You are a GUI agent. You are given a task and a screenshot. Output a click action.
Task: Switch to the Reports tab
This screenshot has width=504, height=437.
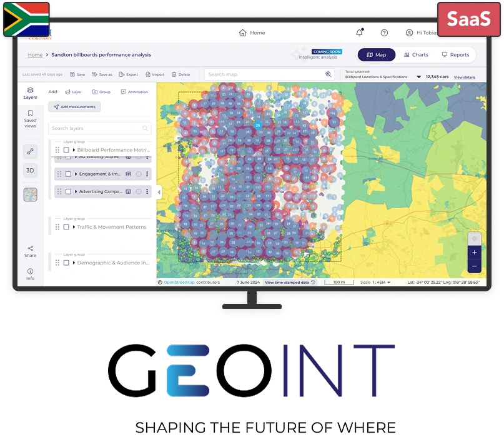455,55
